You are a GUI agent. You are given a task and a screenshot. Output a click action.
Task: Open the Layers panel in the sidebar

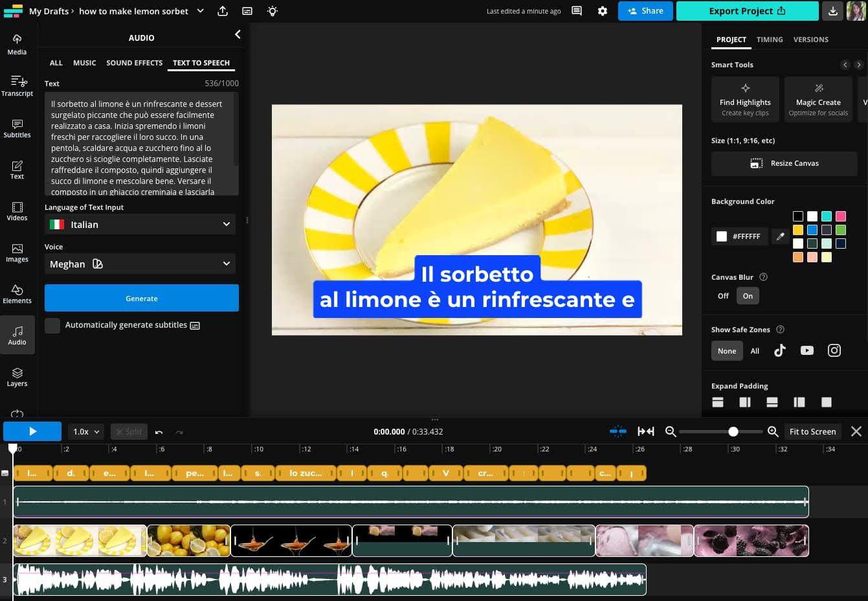pyautogui.click(x=17, y=376)
